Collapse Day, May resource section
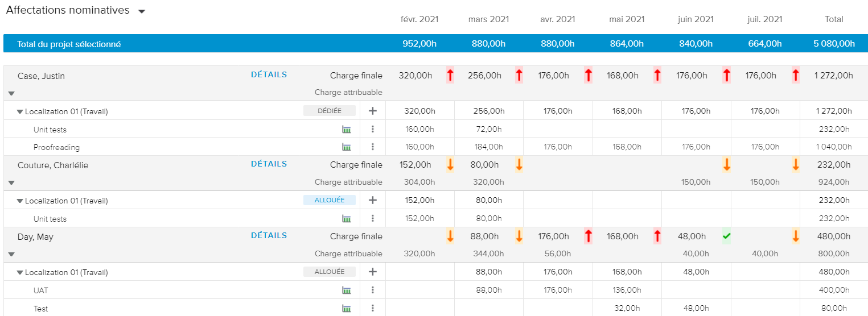 (x=11, y=255)
